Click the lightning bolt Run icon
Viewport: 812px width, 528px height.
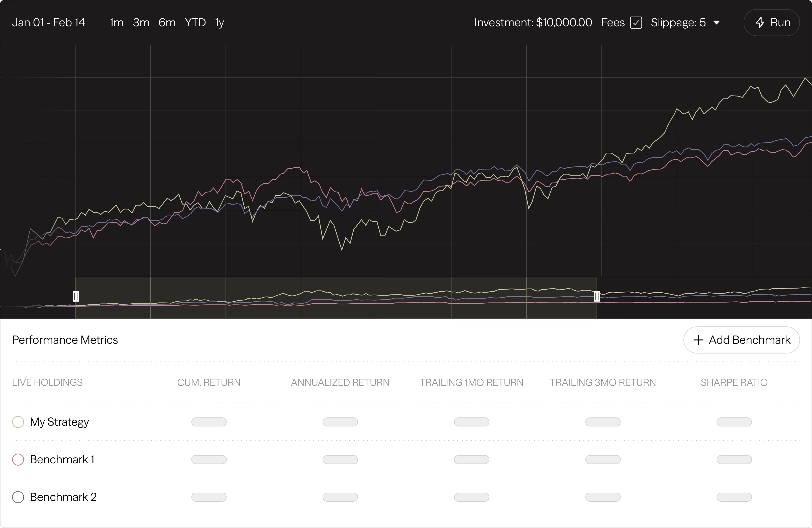pyautogui.click(x=760, y=23)
